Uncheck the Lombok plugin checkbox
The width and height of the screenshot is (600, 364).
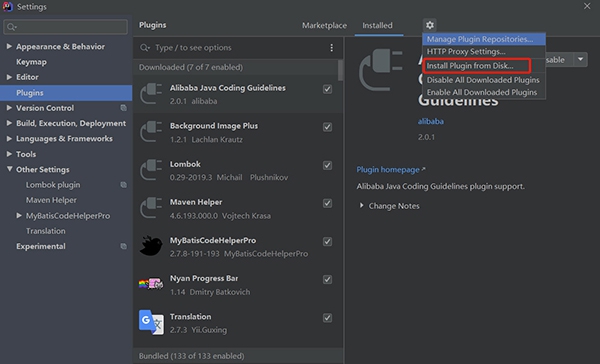tap(327, 165)
